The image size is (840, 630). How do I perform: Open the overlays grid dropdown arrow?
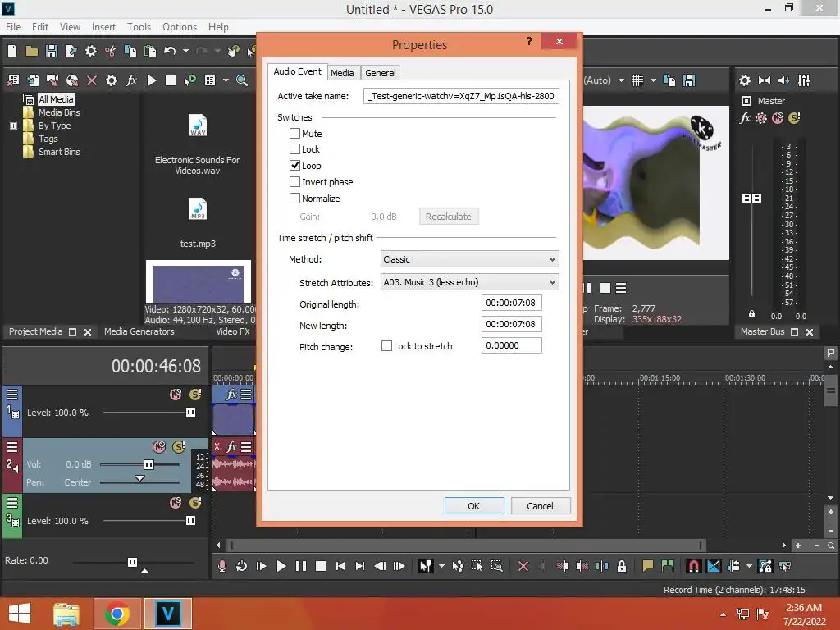[653, 80]
